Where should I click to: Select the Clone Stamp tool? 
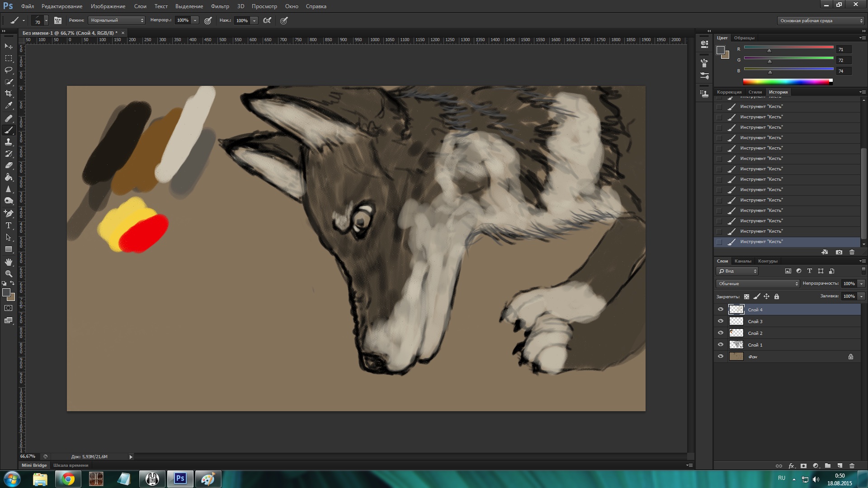point(9,142)
